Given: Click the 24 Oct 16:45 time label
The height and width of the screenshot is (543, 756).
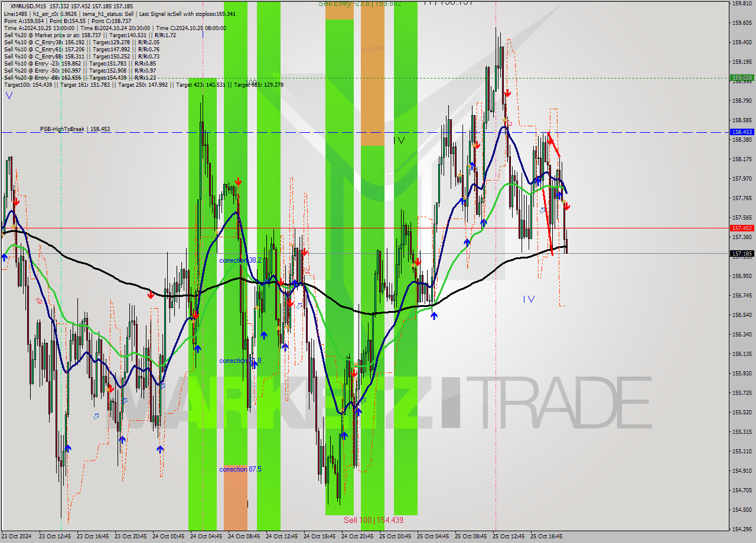Looking at the screenshot, I should [320, 537].
